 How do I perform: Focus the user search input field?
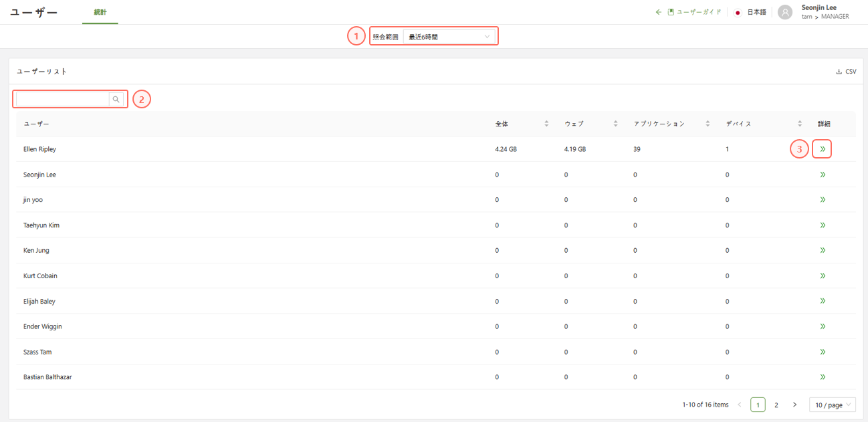[62, 100]
